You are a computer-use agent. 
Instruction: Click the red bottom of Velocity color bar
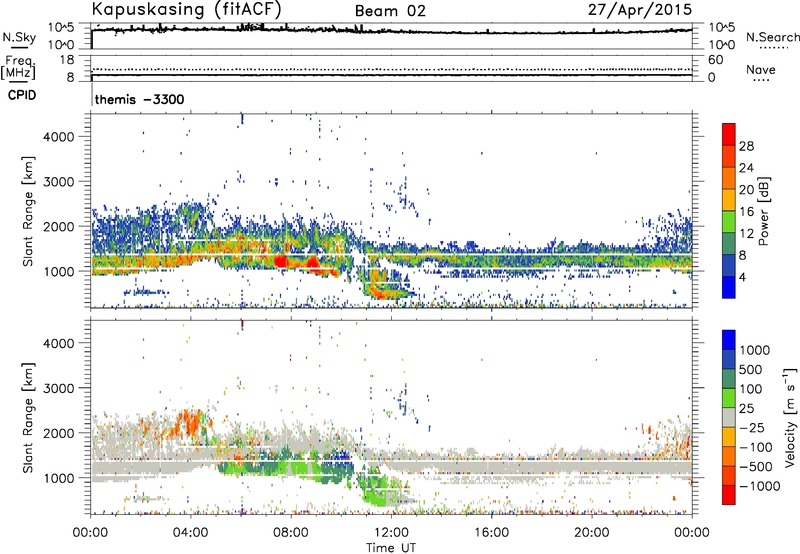[729, 495]
